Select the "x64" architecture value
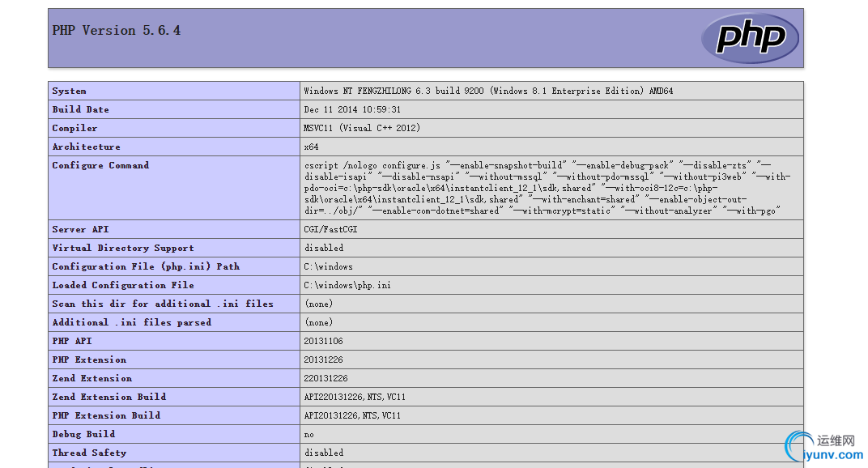This screenshot has height=468, width=868. 311,147
